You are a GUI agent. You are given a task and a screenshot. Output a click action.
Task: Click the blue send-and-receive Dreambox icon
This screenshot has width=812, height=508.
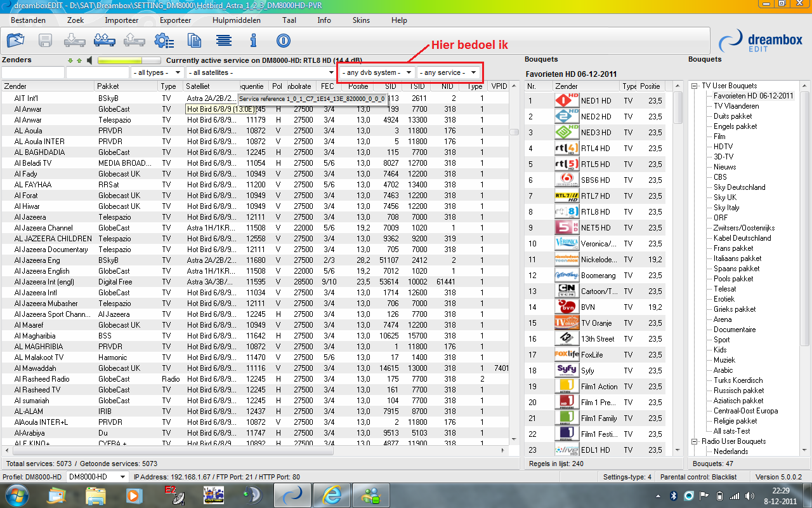[x=105, y=41]
